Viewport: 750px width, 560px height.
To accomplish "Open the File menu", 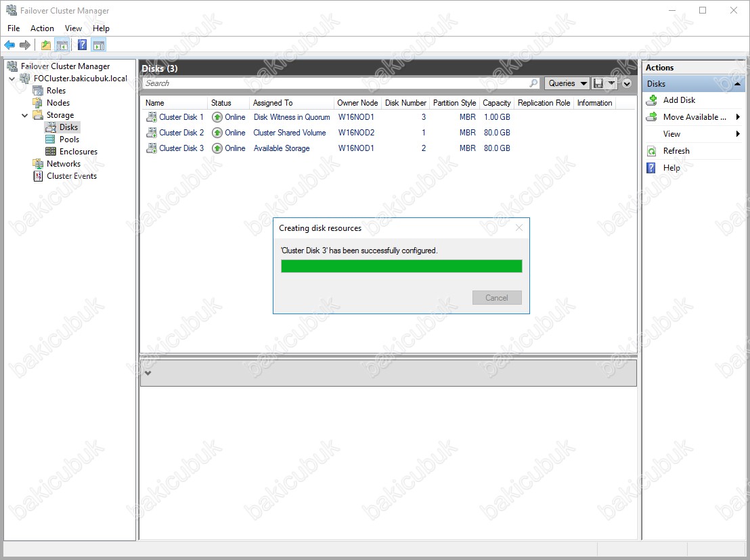I will (14, 28).
